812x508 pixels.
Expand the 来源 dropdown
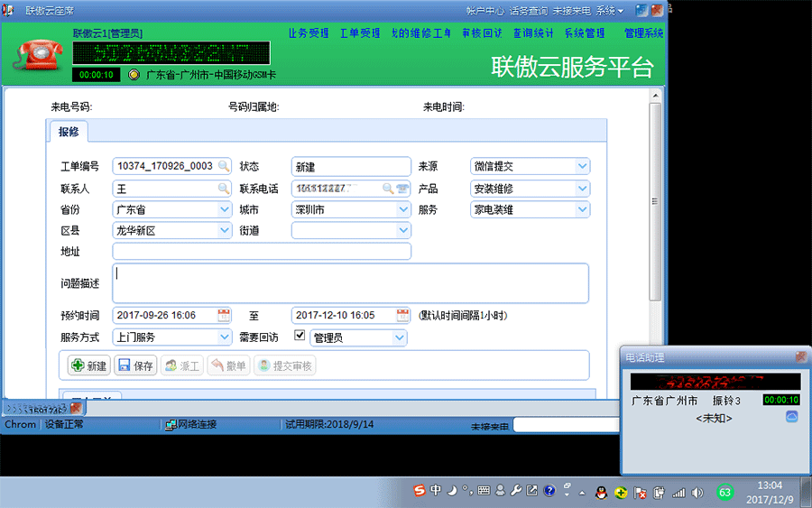(x=582, y=166)
